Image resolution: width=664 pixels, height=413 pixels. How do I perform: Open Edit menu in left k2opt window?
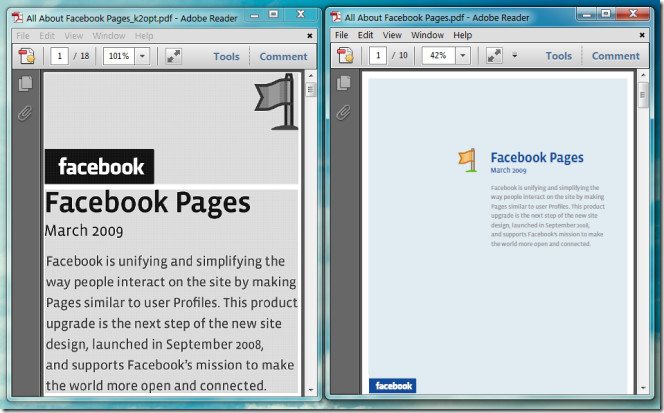tap(47, 36)
